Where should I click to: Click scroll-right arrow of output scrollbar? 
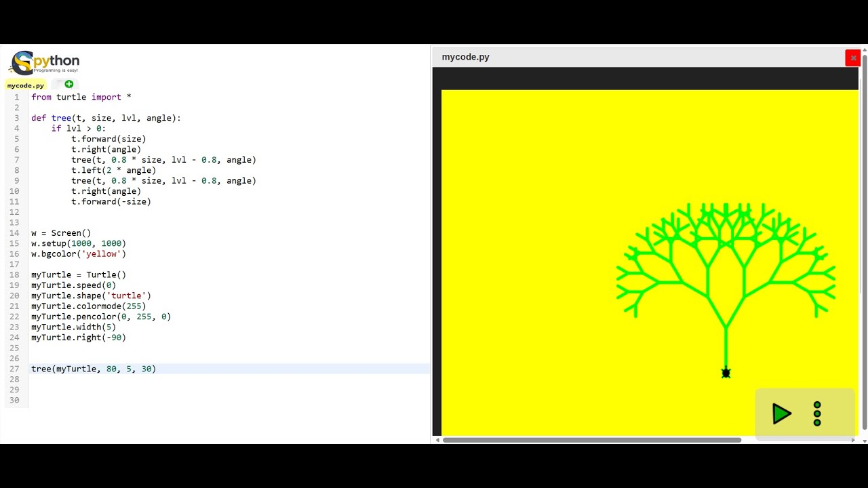[x=853, y=440]
